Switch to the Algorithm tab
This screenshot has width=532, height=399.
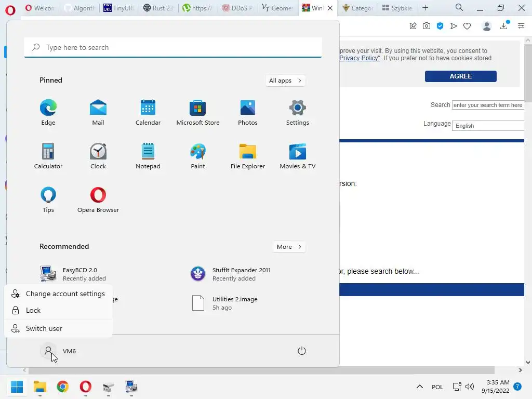click(79, 8)
